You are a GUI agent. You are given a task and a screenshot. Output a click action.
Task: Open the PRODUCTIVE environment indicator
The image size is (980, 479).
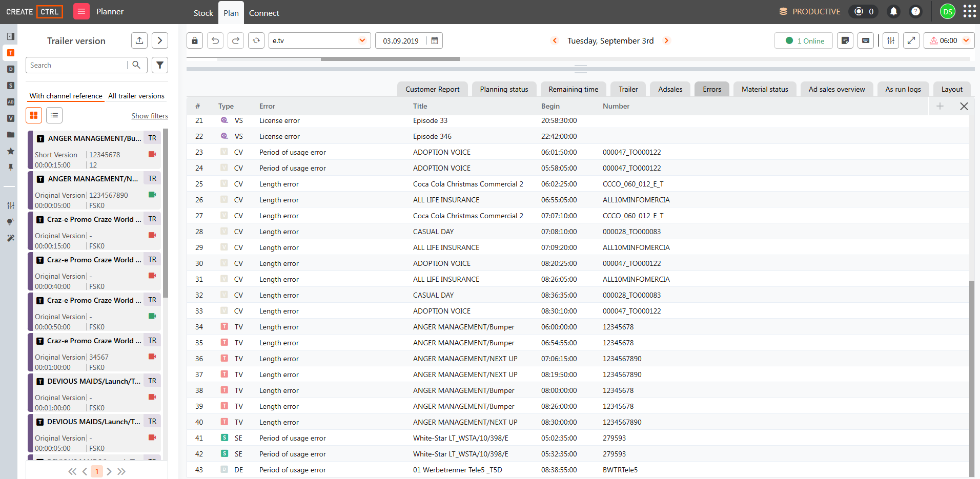coord(810,11)
